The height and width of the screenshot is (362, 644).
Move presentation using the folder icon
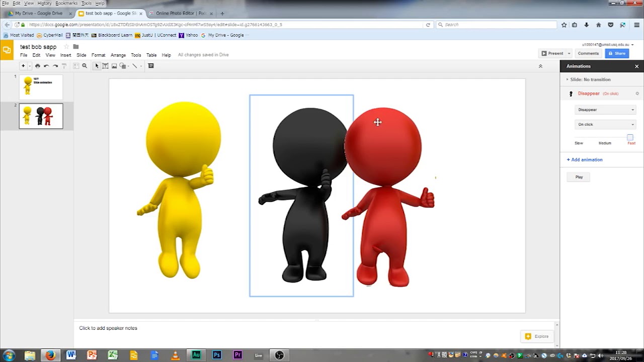76,47
